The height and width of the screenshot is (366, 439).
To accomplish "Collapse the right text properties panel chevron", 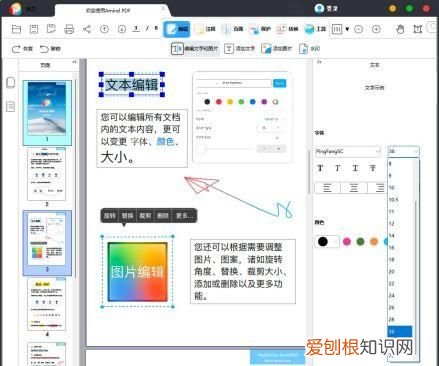I will 319,62.
